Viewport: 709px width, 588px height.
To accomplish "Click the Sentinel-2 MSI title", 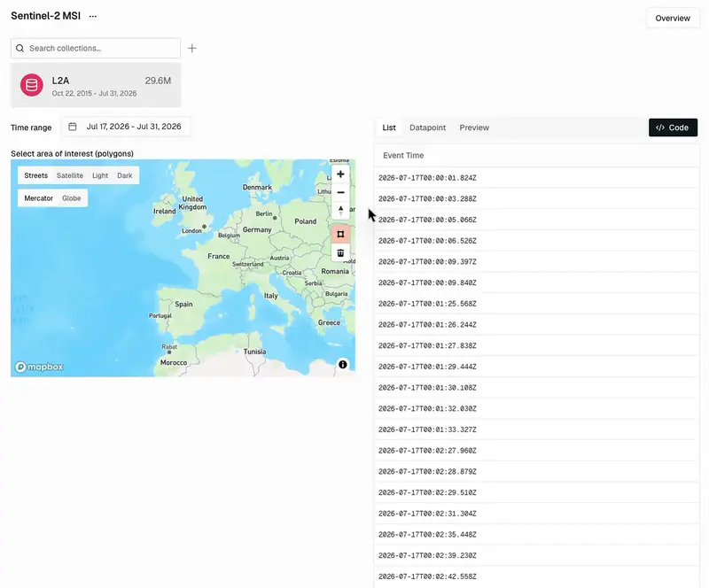I will (x=46, y=16).
